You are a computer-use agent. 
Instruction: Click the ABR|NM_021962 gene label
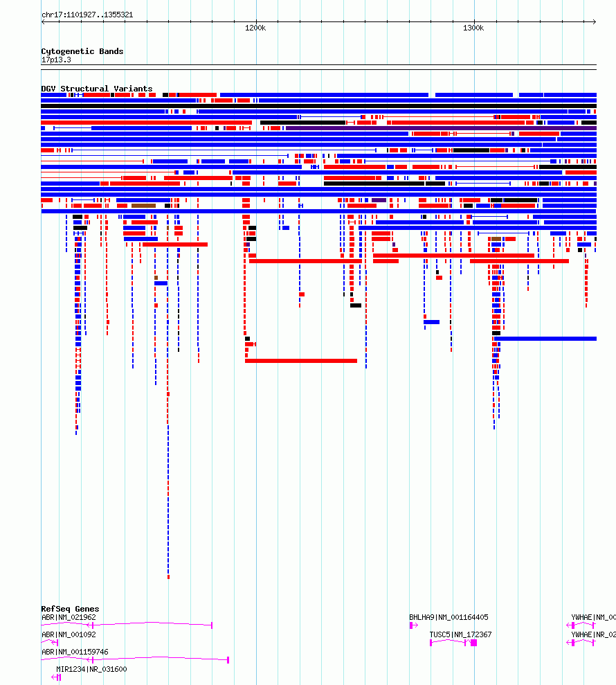point(69,617)
